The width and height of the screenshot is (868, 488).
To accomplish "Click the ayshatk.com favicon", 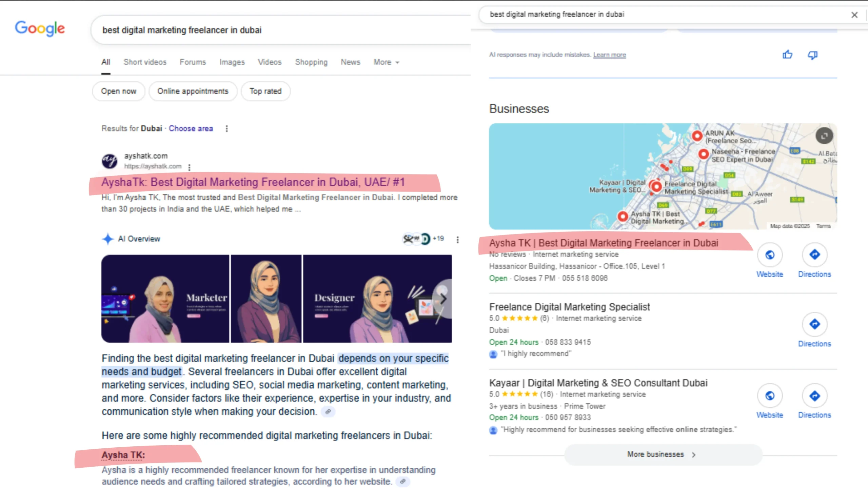I will 110,161.
